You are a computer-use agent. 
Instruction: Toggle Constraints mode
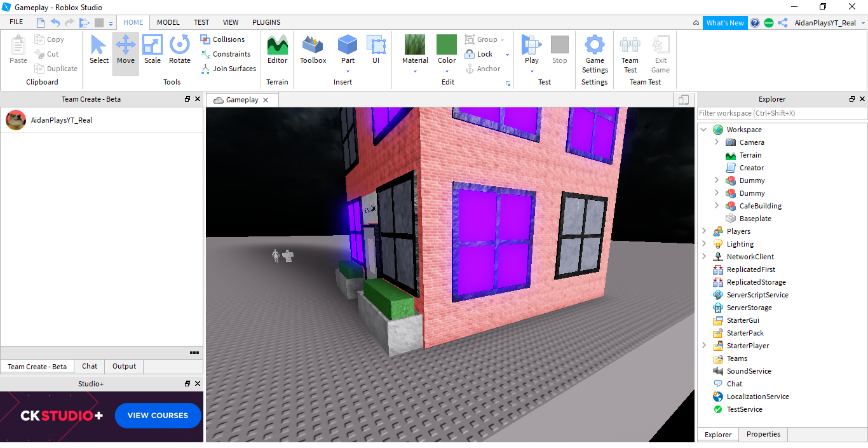pyautogui.click(x=226, y=54)
